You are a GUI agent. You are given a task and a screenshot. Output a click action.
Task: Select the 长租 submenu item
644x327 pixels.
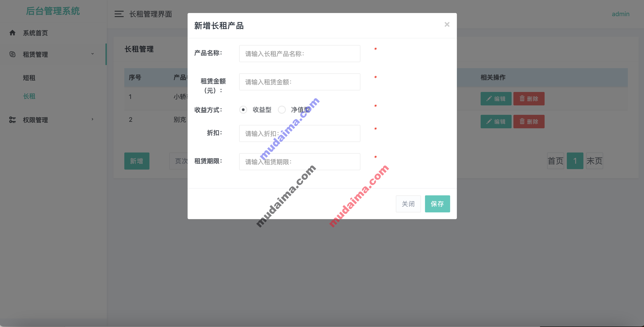coord(29,96)
